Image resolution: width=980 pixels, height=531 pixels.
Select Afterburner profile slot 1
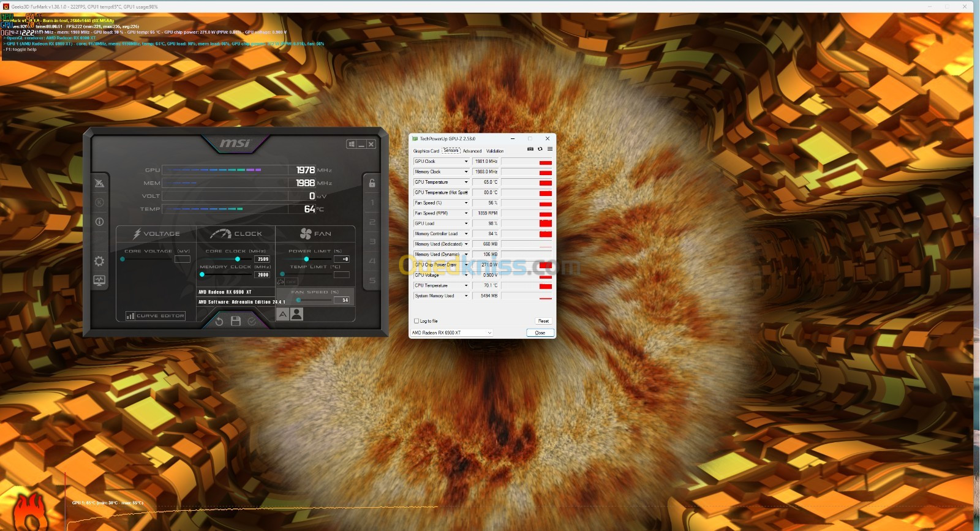point(372,203)
